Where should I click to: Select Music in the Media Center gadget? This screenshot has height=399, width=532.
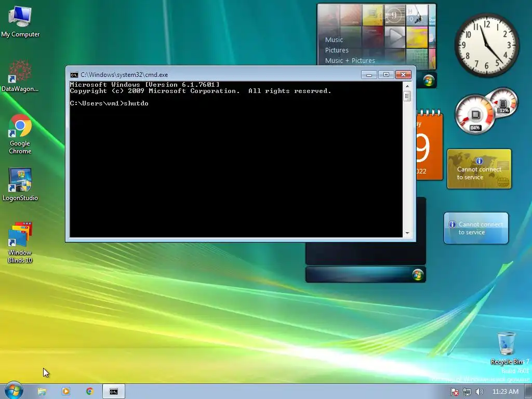[x=334, y=39]
